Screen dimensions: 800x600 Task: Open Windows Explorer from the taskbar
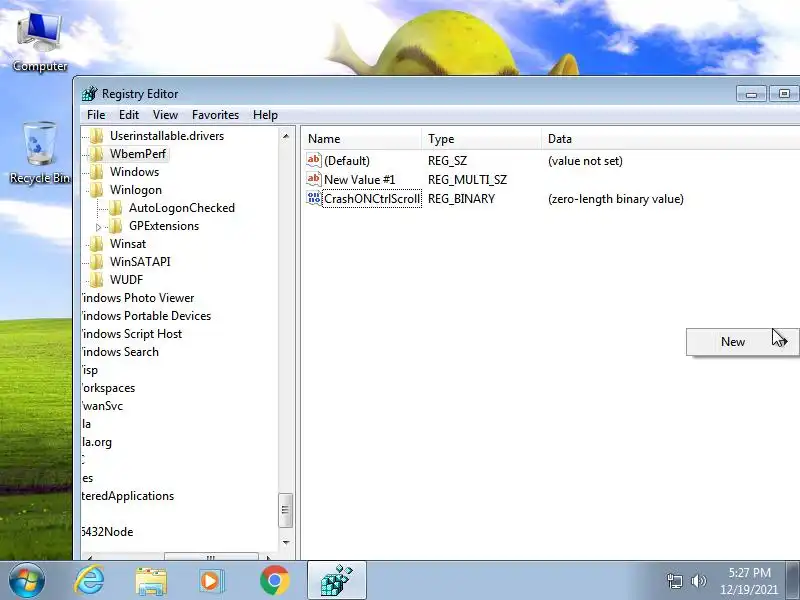[151, 581]
